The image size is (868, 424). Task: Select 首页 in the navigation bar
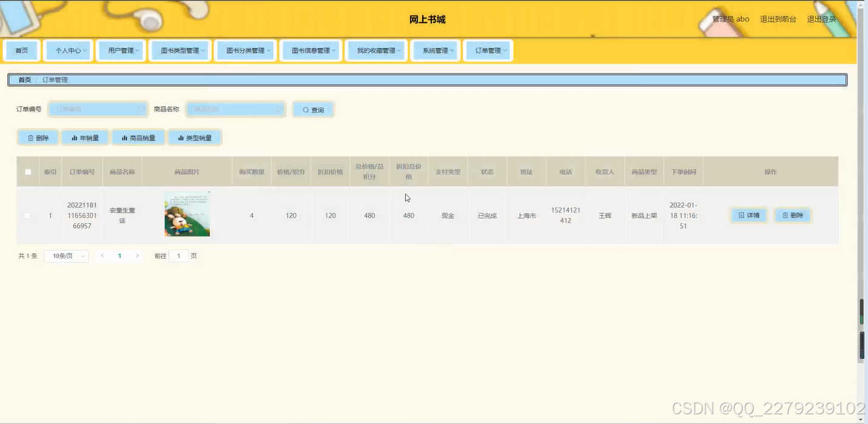[21, 50]
